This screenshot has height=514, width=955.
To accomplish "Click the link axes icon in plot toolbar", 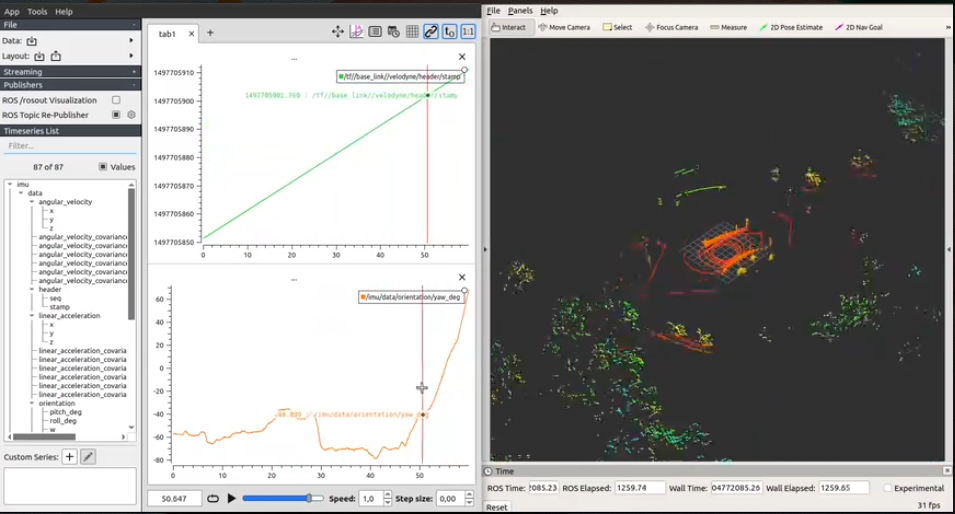I will pyautogui.click(x=431, y=32).
